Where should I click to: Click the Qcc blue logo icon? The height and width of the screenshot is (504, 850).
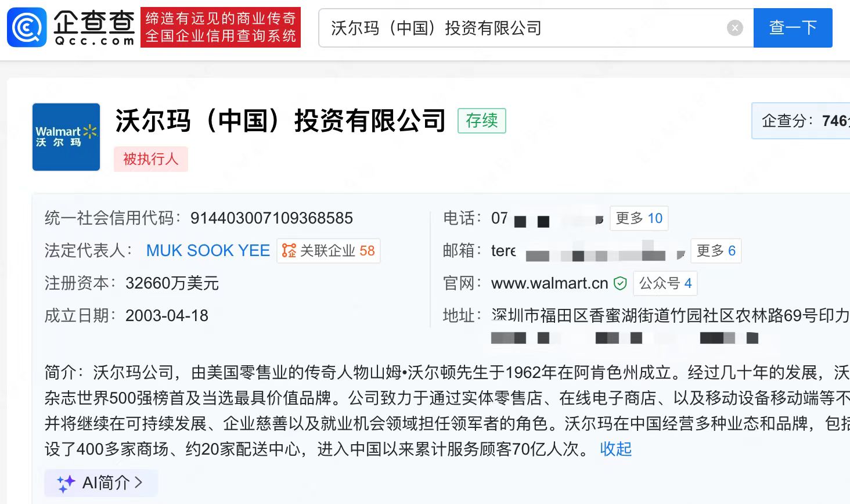[x=27, y=27]
